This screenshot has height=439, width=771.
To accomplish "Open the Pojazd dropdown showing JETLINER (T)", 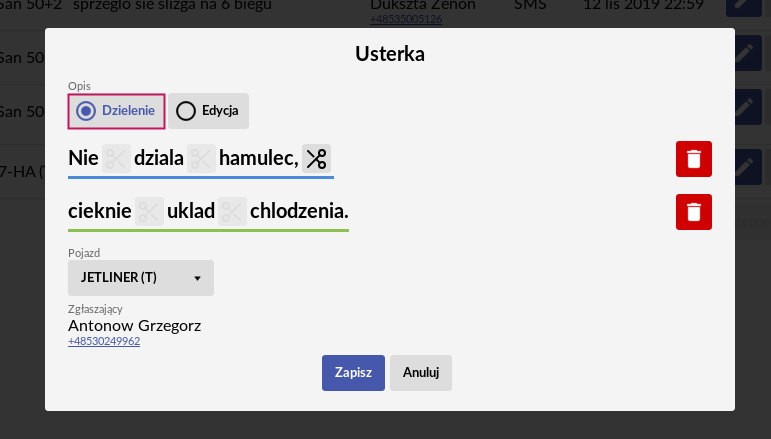I will pyautogui.click(x=141, y=278).
